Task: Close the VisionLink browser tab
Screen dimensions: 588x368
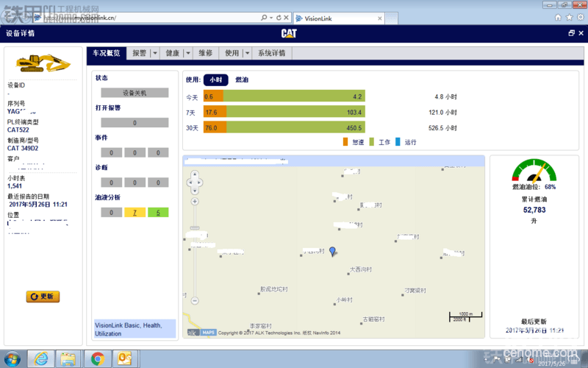Action: click(380, 18)
